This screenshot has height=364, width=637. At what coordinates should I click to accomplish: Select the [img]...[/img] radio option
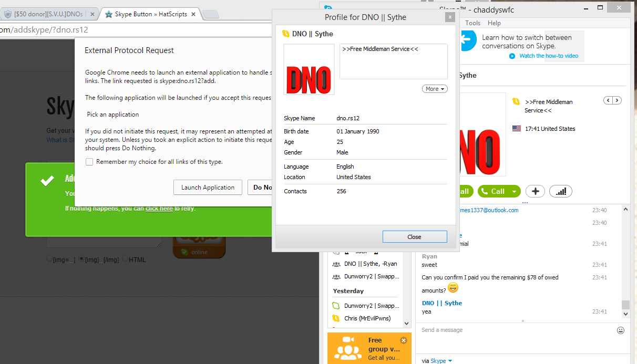81,259
